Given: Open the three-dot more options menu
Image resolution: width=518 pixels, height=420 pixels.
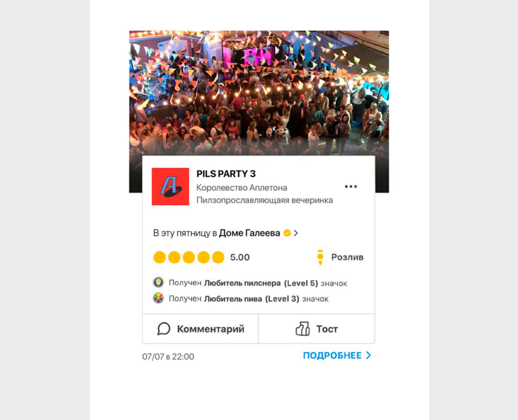Looking at the screenshot, I should (351, 187).
